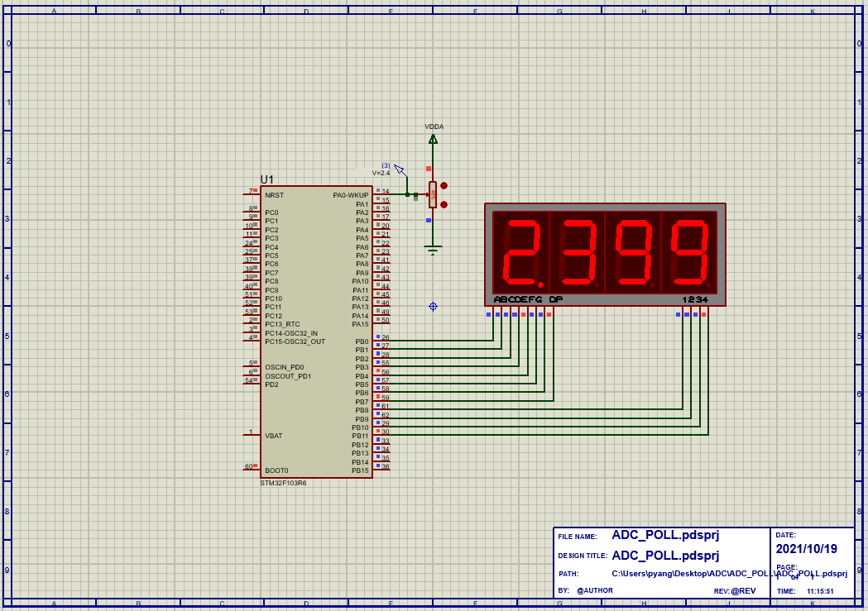Viewport: 868px width, 611px height.
Task: Click the STM32F103R6 part name text
Action: click(283, 483)
